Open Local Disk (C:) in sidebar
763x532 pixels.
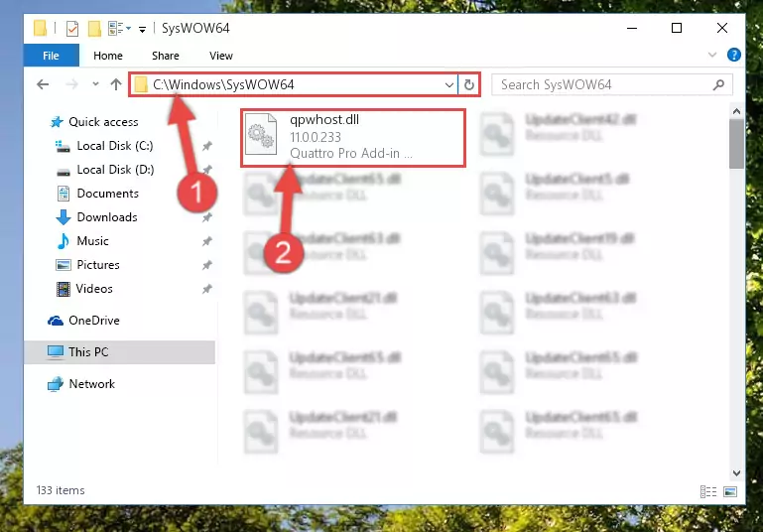115,146
